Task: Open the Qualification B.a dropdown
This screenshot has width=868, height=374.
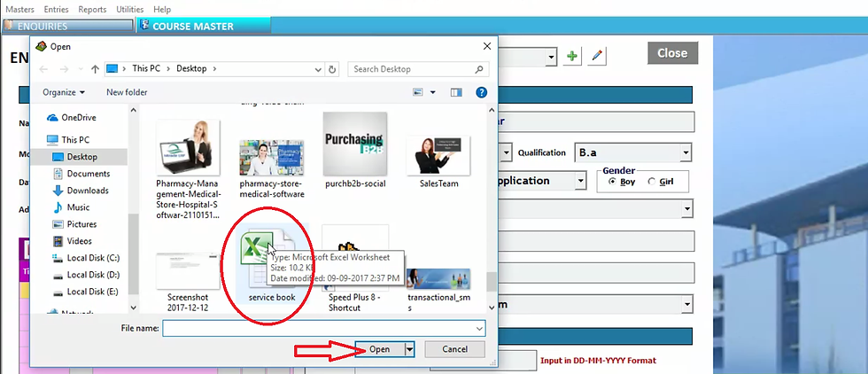Action: click(686, 152)
